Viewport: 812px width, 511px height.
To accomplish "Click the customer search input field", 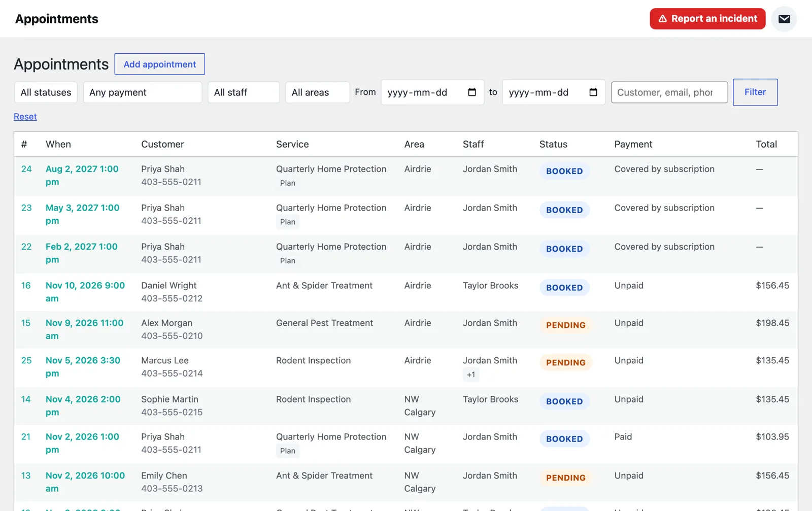I will [x=669, y=92].
